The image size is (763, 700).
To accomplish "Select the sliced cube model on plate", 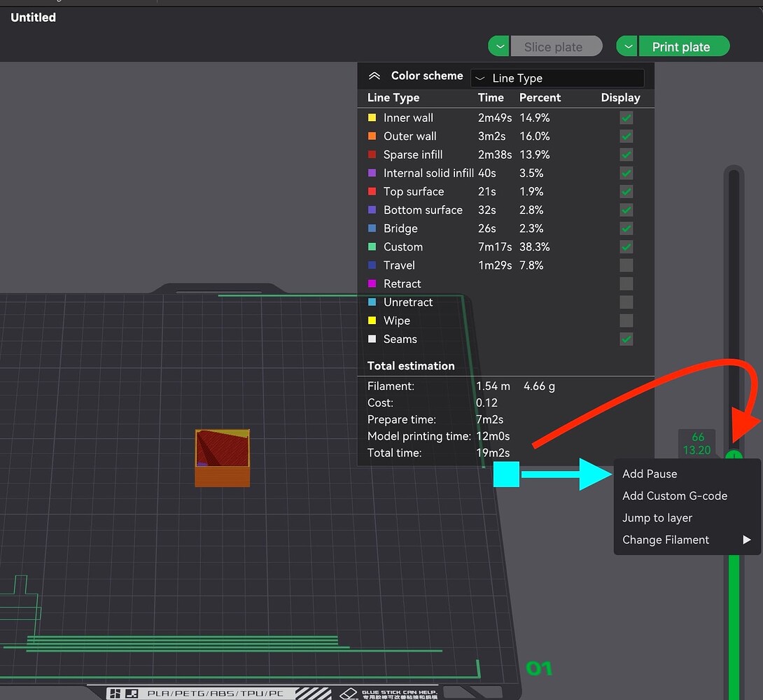I will click(x=223, y=458).
